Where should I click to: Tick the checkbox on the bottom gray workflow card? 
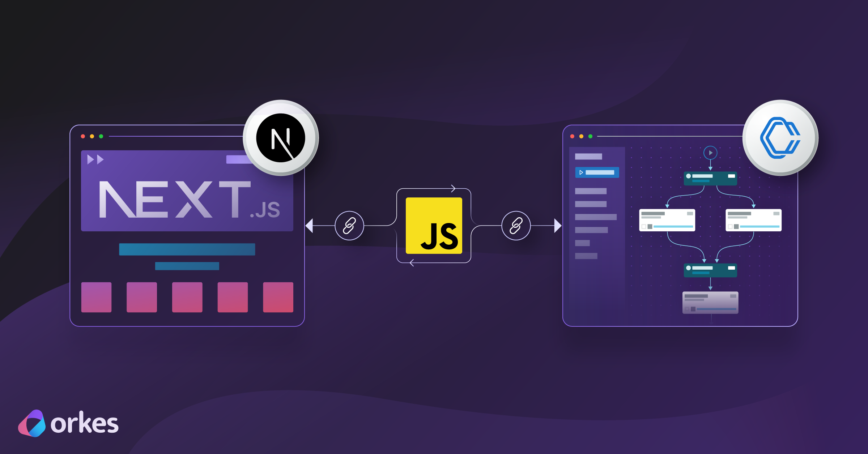[687, 309]
